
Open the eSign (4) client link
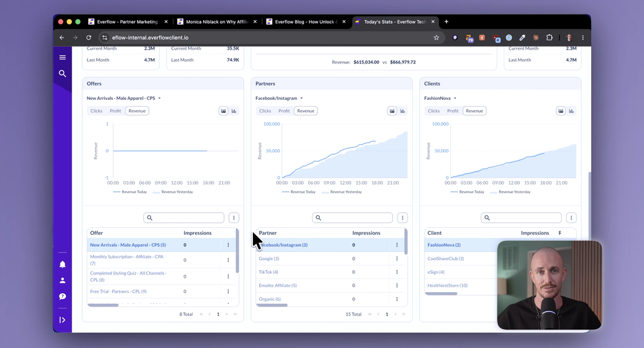point(436,272)
